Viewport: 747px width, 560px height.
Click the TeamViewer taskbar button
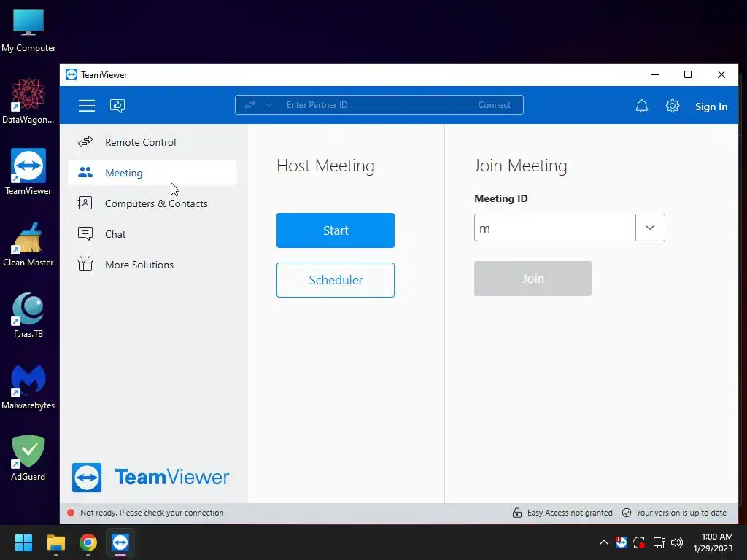(x=120, y=542)
